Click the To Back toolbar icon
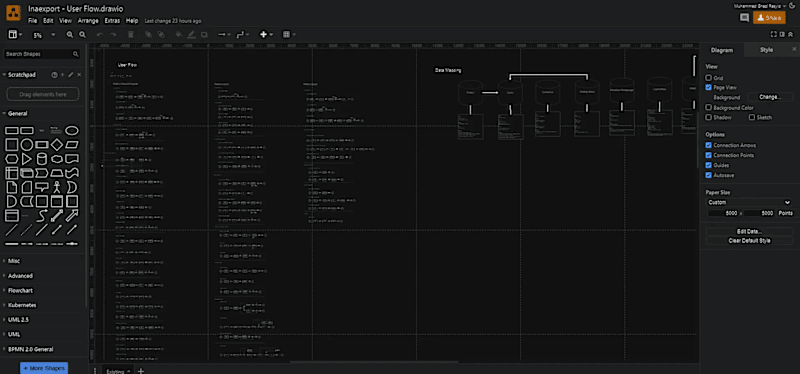The image size is (800, 374). (161, 35)
